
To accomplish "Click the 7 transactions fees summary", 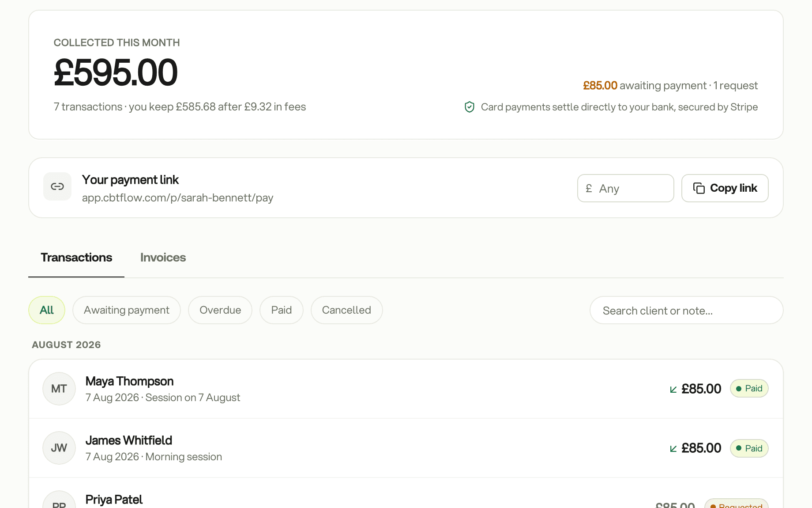I will pyautogui.click(x=180, y=107).
